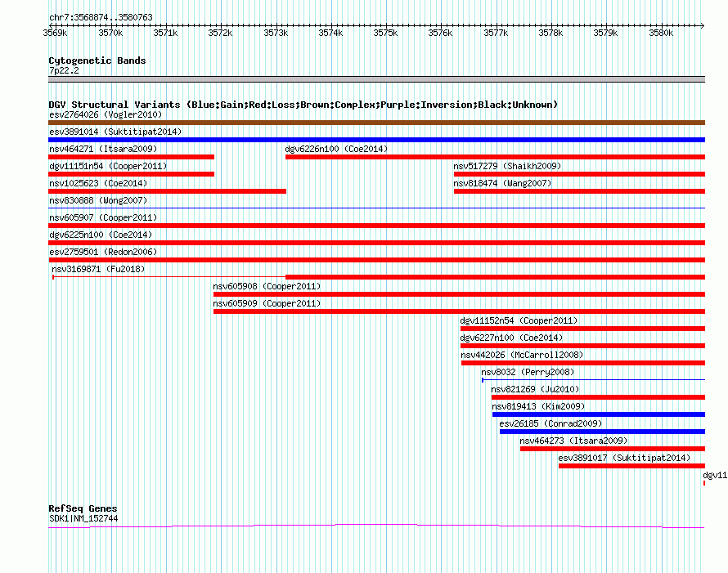Click esv3891017 (Suktitipat2014) label
This screenshot has height=573, width=728.
pos(624,458)
